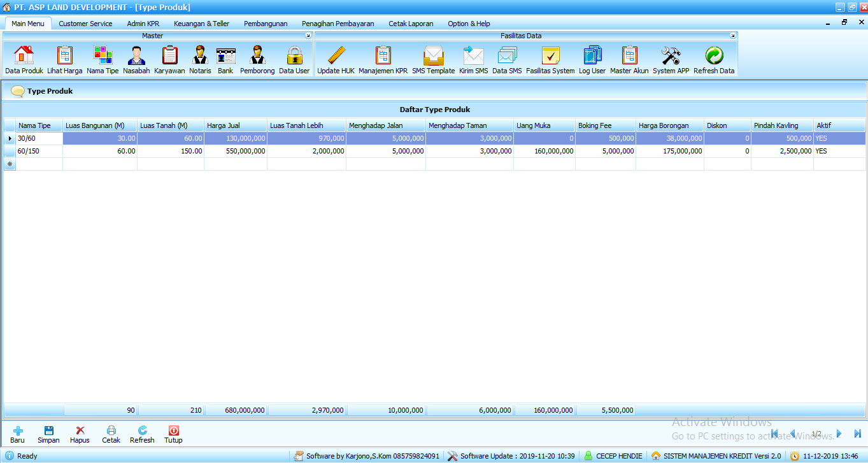Click the Update HUK ruler icon

point(336,60)
